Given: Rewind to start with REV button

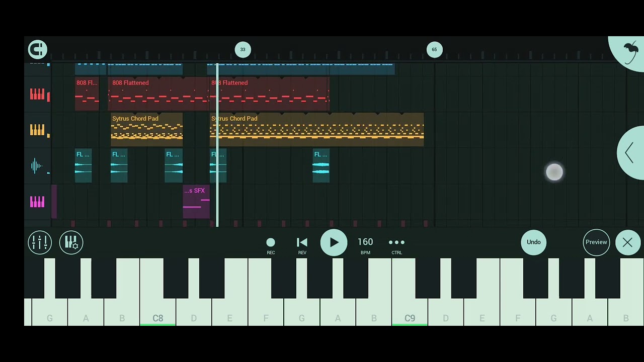Looking at the screenshot, I should tap(302, 245).
